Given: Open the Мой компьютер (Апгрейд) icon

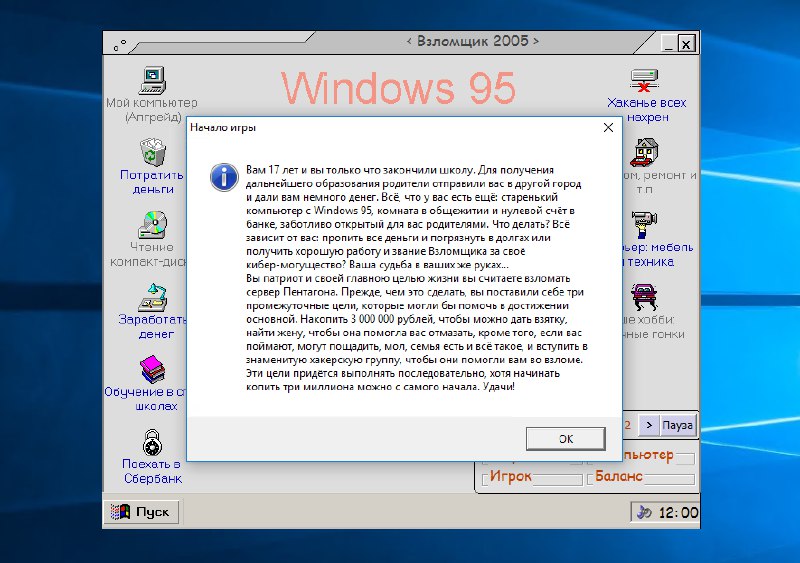Looking at the screenshot, I should click(152, 80).
